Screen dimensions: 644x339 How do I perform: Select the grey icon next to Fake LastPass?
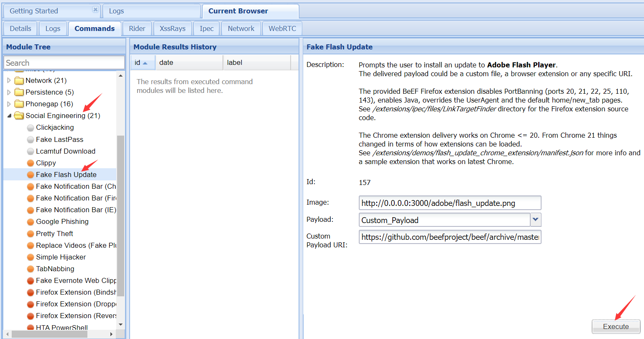(x=31, y=139)
